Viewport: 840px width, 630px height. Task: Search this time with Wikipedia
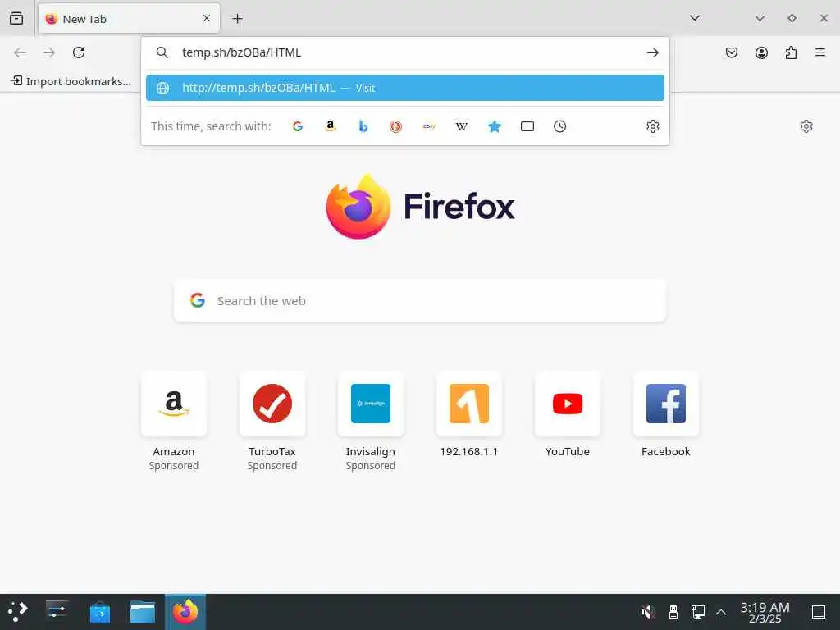click(462, 126)
